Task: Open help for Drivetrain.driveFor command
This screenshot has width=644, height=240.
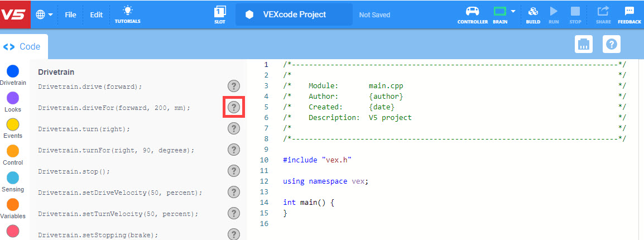Action: click(234, 107)
